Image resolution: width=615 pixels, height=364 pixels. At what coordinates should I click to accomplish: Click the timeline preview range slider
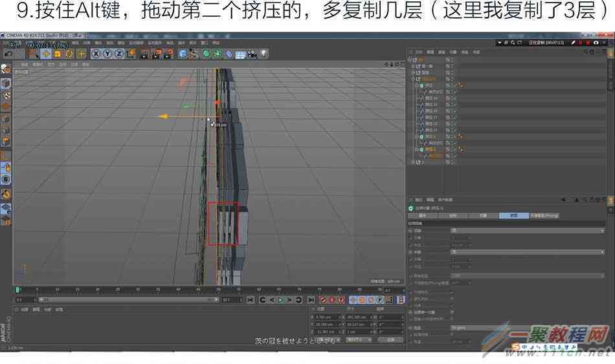click(x=128, y=300)
